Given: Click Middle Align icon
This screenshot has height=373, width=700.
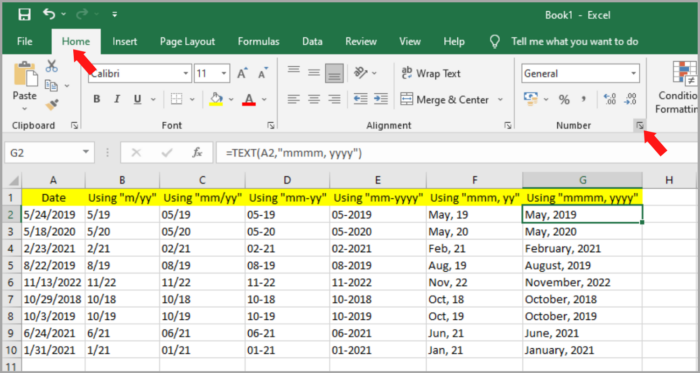Looking at the screenshot, I should [314, 73].
